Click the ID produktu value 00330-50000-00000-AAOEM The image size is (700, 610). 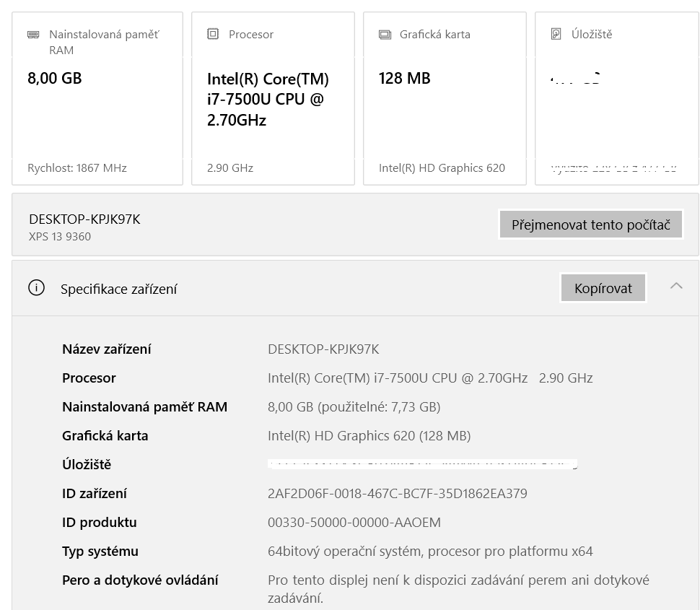coord(354,523)
